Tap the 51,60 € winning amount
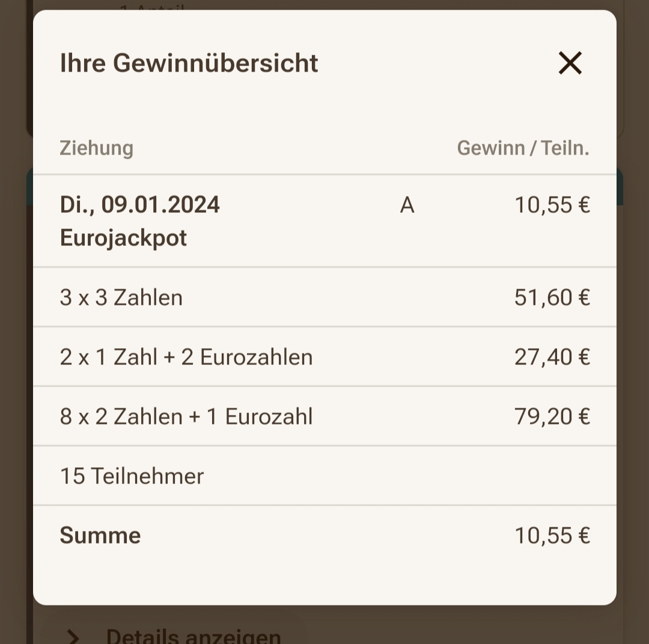The width and height of the screenshot is (649, 644). pyautogui.click(x=552, y=298)
